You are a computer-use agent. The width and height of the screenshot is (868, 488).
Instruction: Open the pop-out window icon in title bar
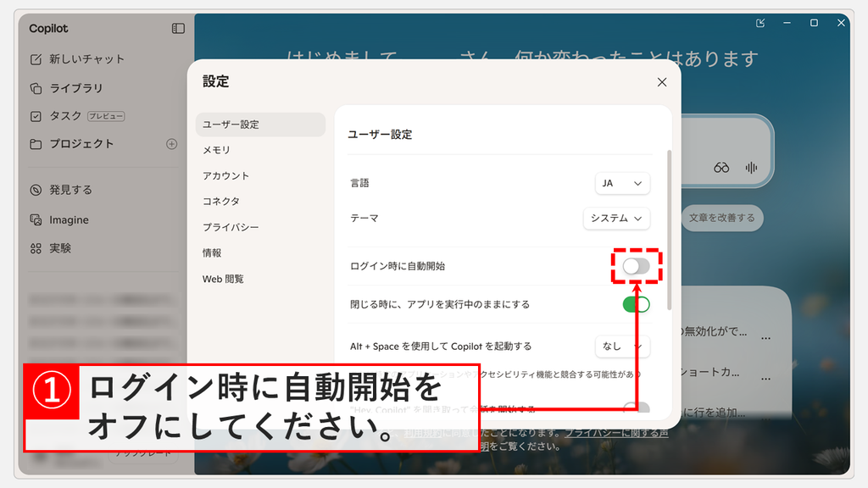[760, 23]
